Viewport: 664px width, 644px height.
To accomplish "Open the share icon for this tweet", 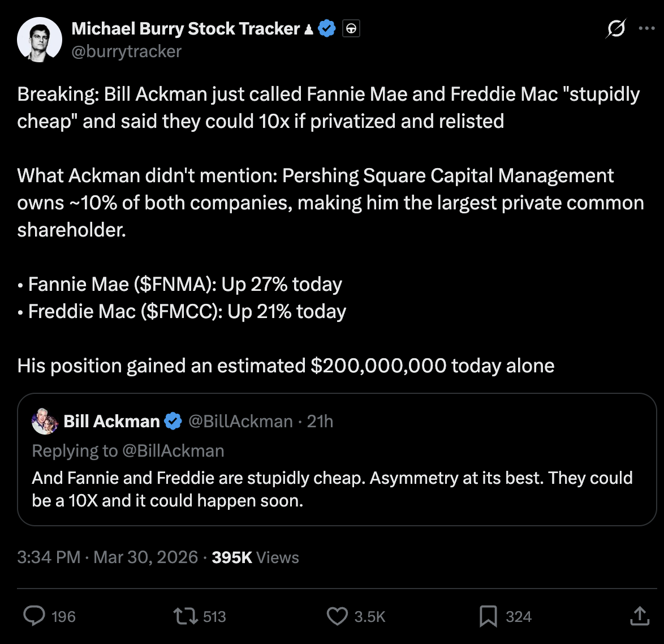I will coord(640,616).
